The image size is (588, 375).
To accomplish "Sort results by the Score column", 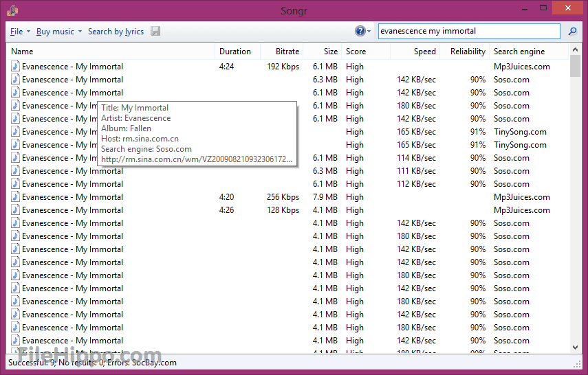I will (x=366, y=52).
